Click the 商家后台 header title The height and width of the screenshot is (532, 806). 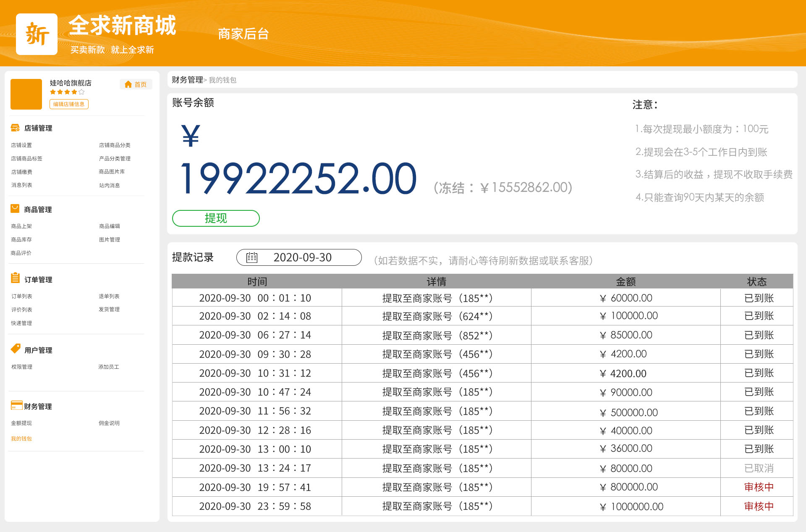pos(243,34)
